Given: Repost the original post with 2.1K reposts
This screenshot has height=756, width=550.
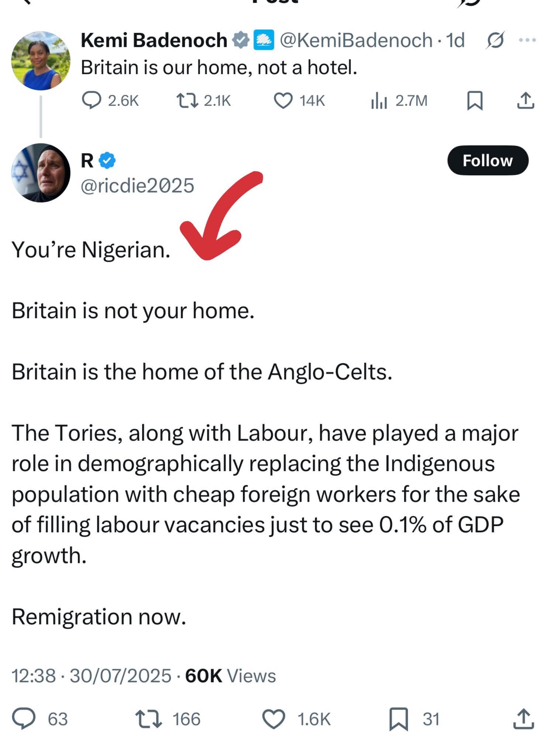Looking at the screenshot, I should click(x=188, y=100).
